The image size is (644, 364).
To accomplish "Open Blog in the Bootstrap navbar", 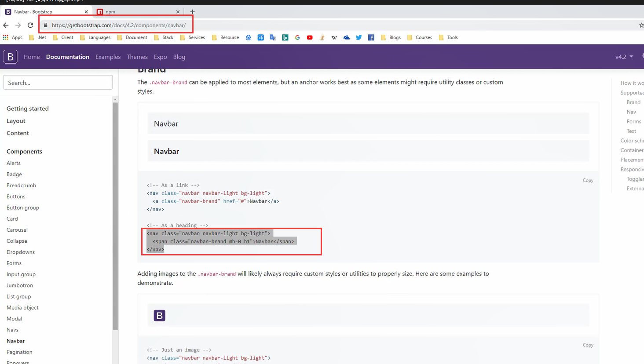I will [179, 57].
